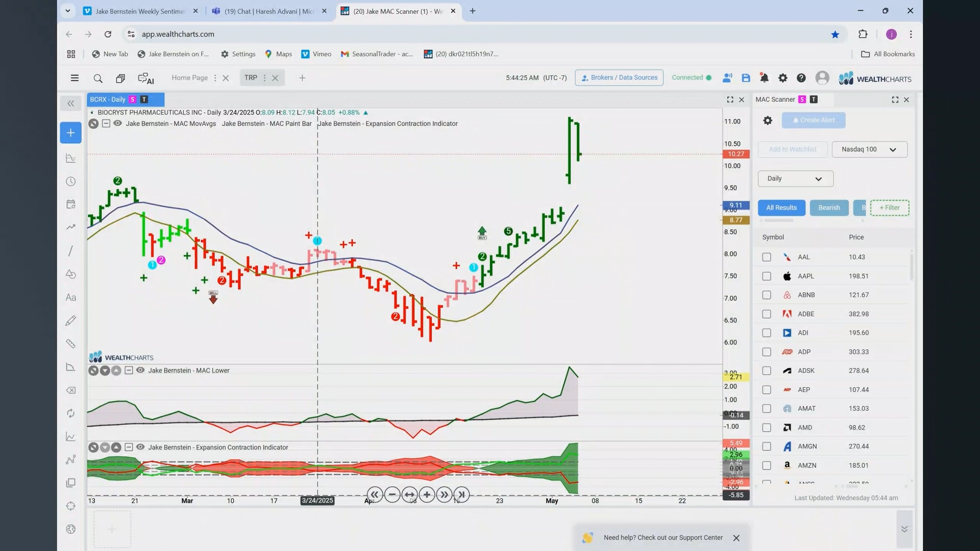Check the ABNB checkbox
980x551 pixels.
click(x=766, y=295)
